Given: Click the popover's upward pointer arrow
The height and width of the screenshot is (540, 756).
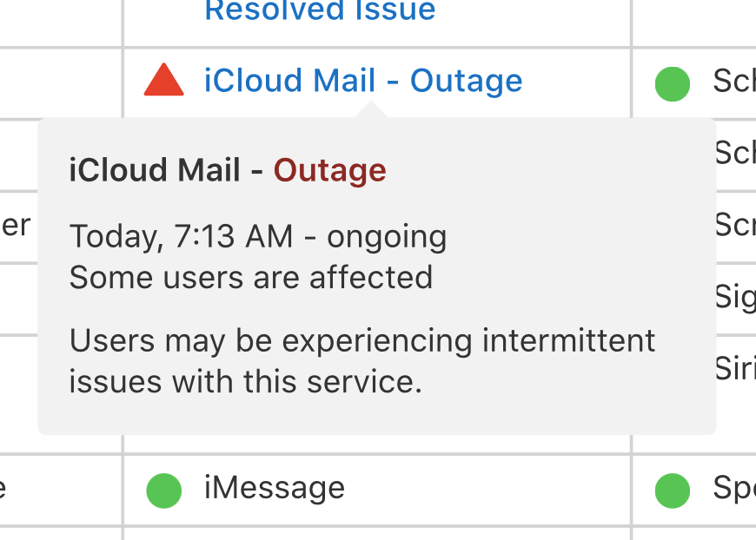Looking at the screenshot, I should click(x=370, y=110).
